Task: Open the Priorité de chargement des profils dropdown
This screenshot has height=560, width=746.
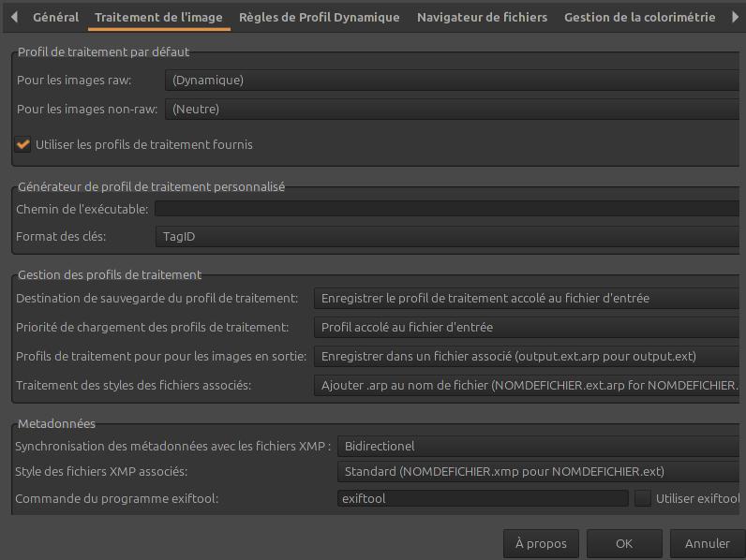Action: 526,327
